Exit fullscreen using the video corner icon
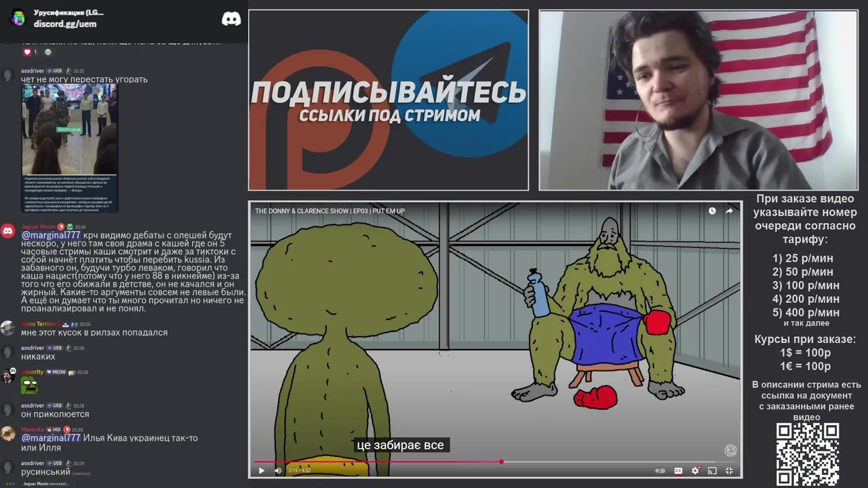The height and width of the screenshot is (488, 868). click(729, 470)
